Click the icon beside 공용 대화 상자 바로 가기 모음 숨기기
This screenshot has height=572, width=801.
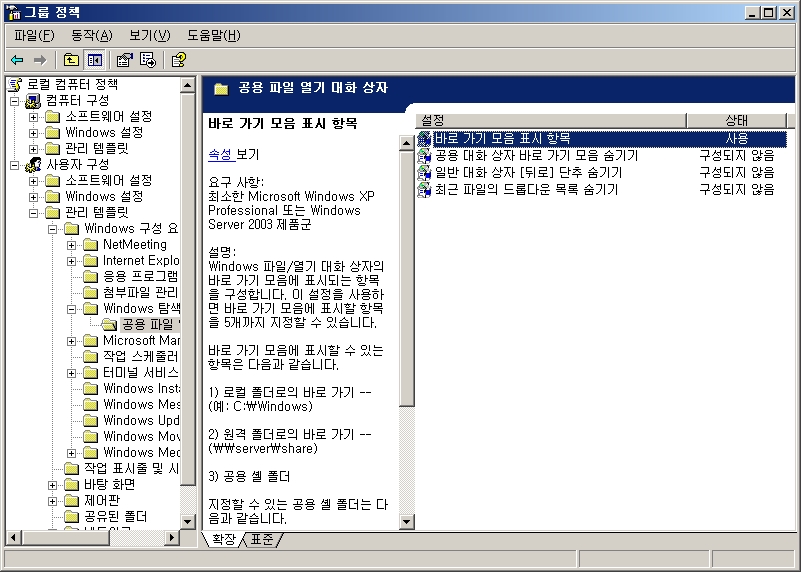tap(424, 155)
